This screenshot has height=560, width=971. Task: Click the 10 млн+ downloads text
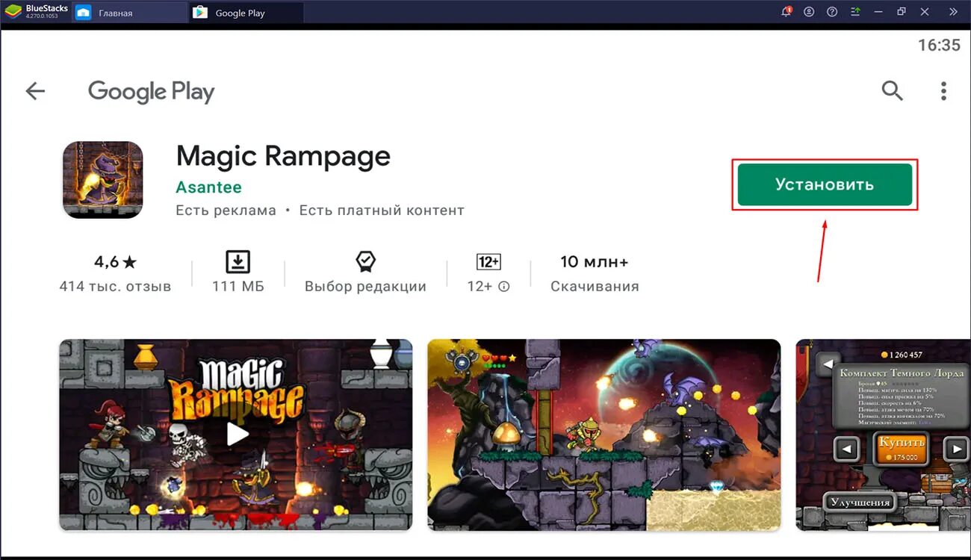click(x=595, y=262)
